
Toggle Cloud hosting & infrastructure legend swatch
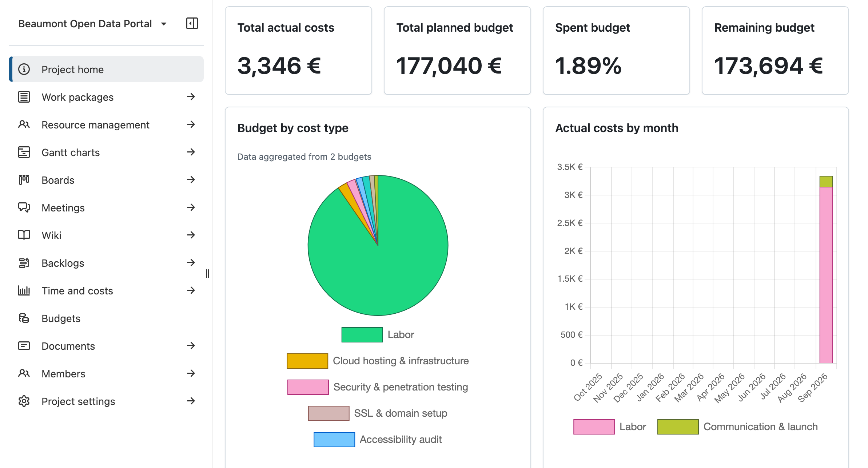[x=307, y=361]
